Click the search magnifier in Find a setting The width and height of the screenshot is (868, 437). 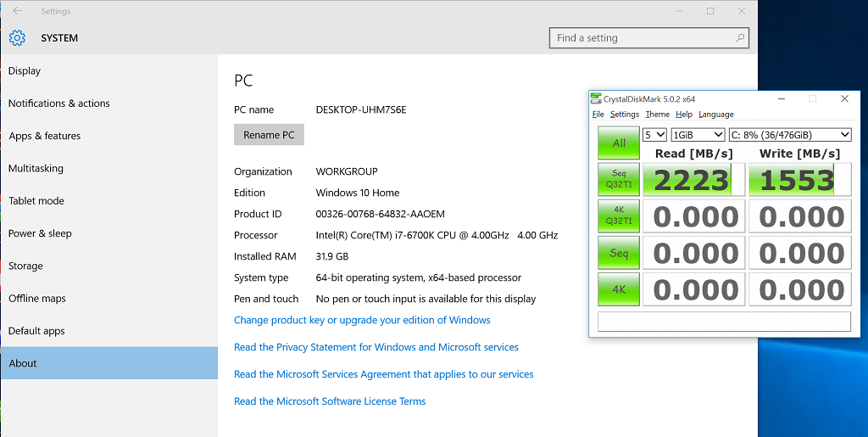point(739,38)
